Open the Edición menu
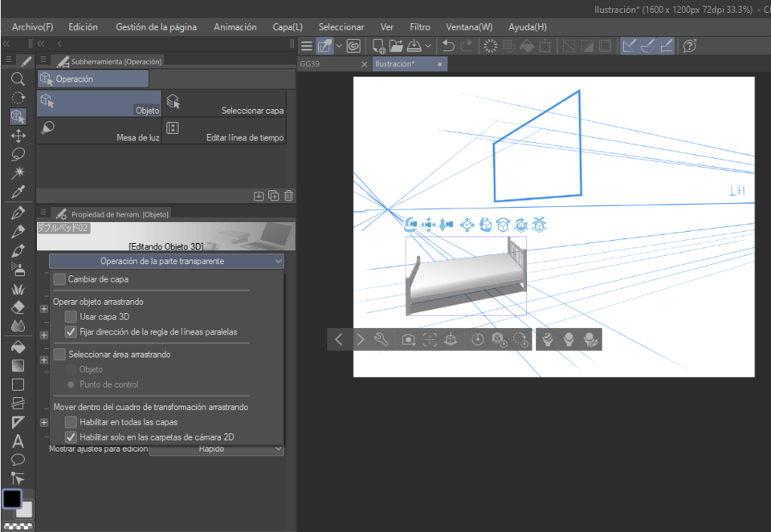 pos(83,27)
